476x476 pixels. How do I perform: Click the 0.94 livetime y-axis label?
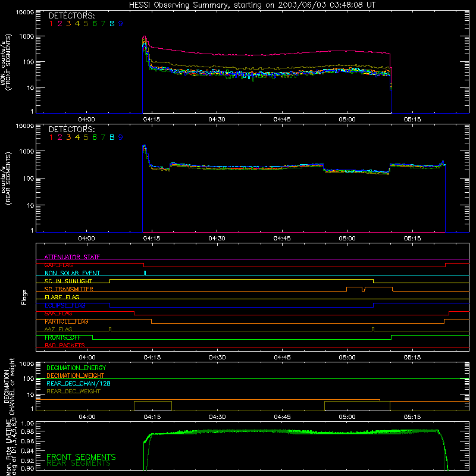(28, 450)
